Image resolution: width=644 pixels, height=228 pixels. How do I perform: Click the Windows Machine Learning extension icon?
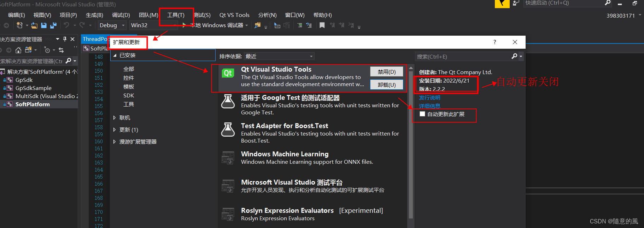pos(228,158)
